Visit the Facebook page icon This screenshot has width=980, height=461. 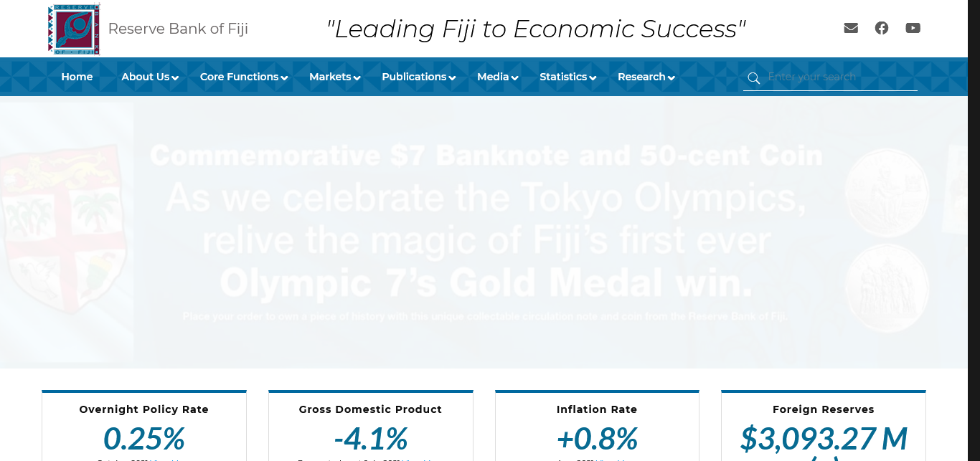click(x=882, y=28)
